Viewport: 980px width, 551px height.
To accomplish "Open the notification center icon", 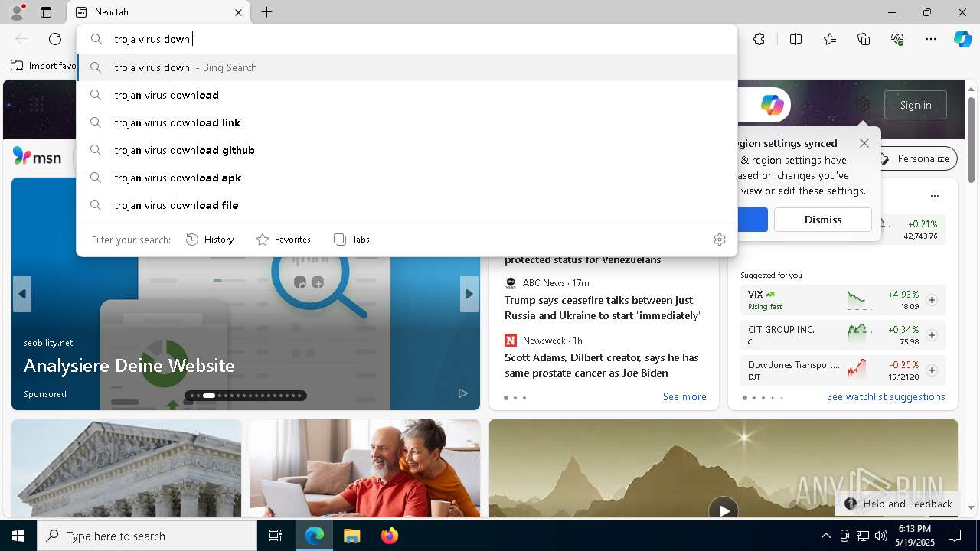I will coord(955,536).
